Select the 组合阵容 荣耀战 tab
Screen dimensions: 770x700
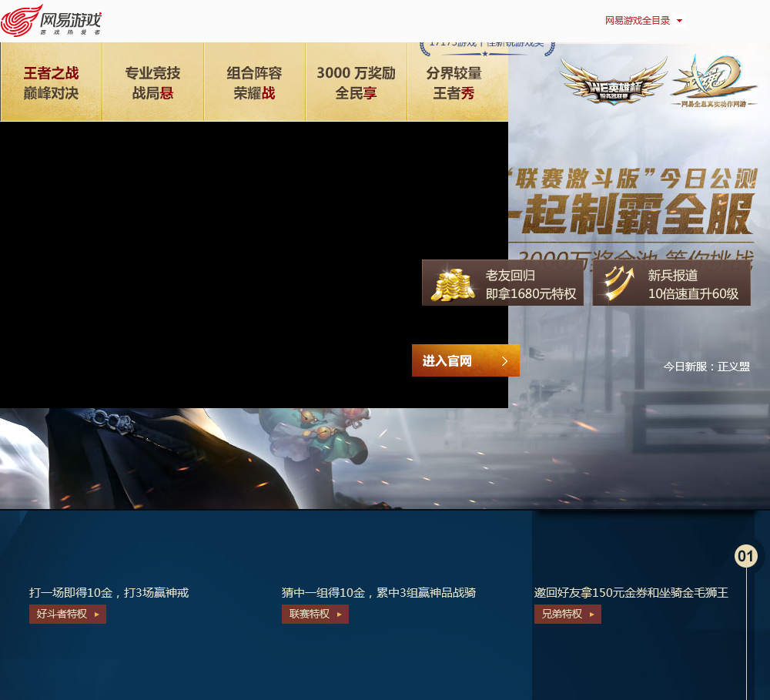[x=254, y=82]
